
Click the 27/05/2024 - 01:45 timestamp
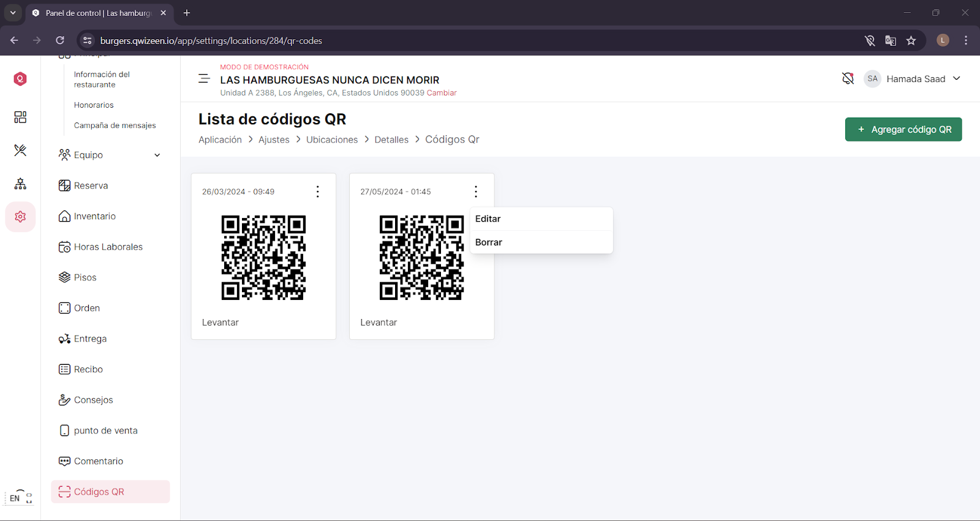tap(396, 192)
